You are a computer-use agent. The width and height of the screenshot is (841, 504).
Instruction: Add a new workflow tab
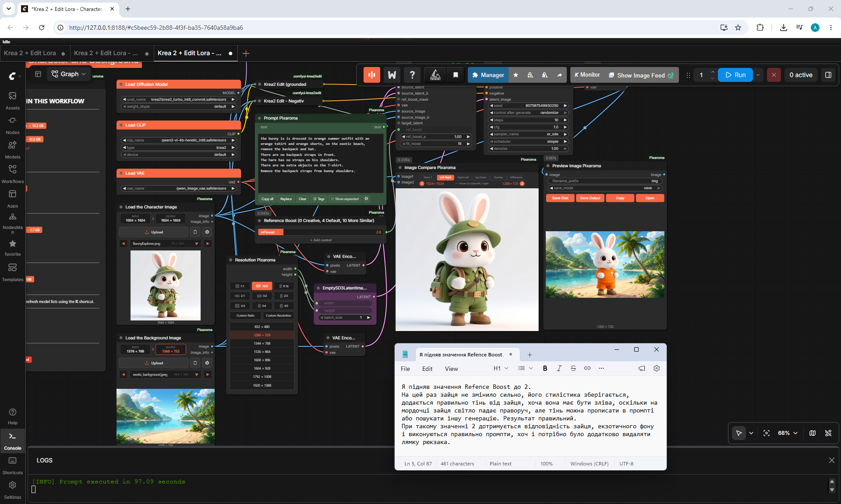click(246, 53)
